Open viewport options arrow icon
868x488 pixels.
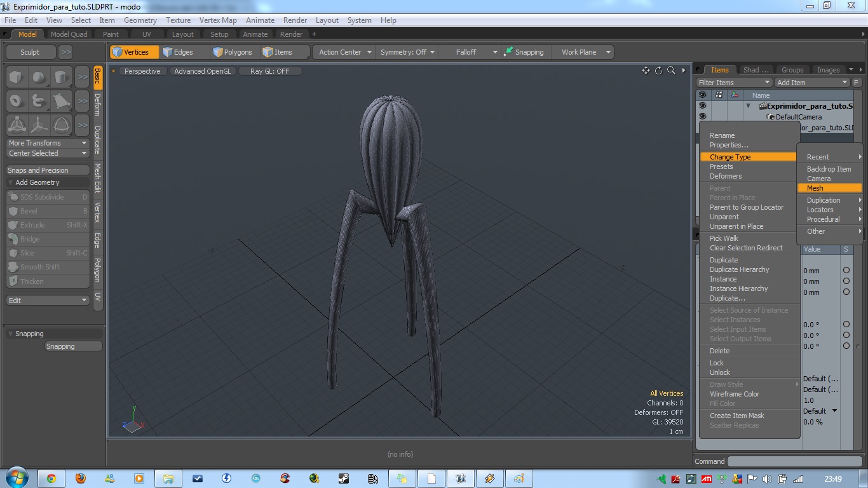tap(684, 71)
